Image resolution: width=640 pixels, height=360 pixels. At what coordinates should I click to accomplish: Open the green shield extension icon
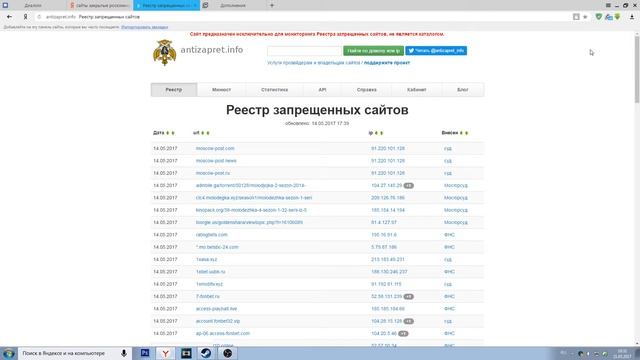click(598, 17)
